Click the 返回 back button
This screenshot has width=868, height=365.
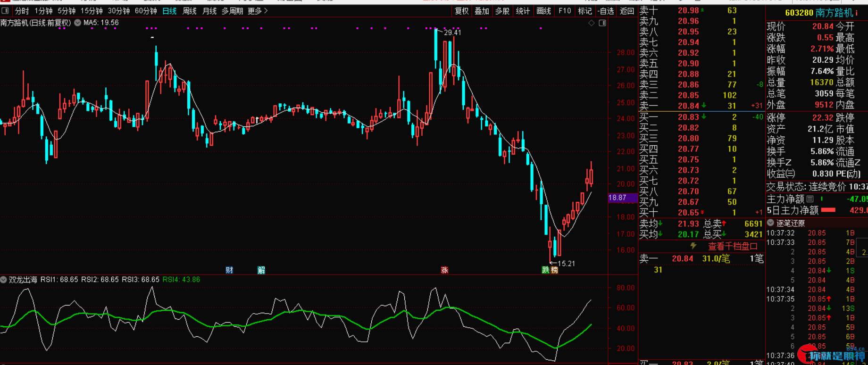click(627, 11)
